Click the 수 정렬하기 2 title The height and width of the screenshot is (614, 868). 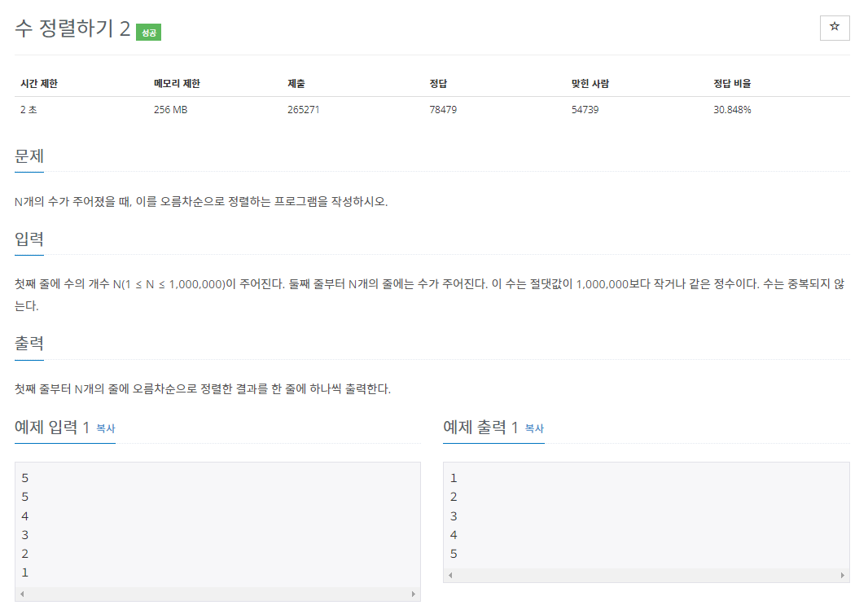click(x=72, y=29)
